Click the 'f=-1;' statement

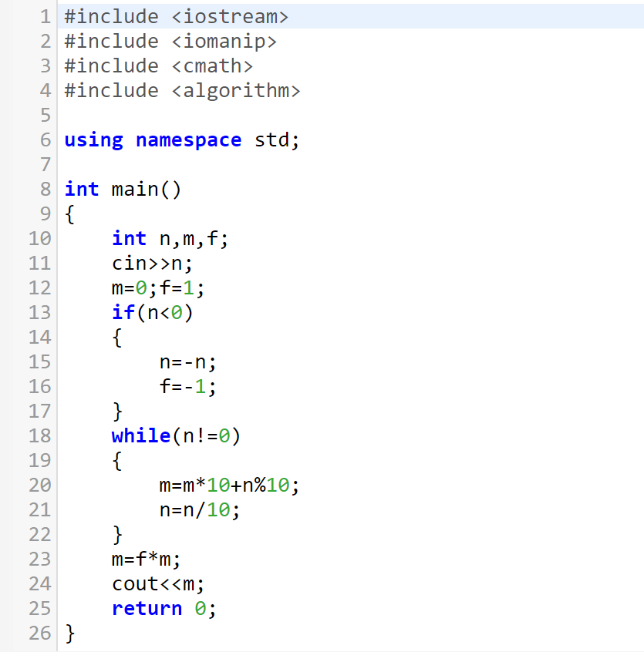pos(187,387)
